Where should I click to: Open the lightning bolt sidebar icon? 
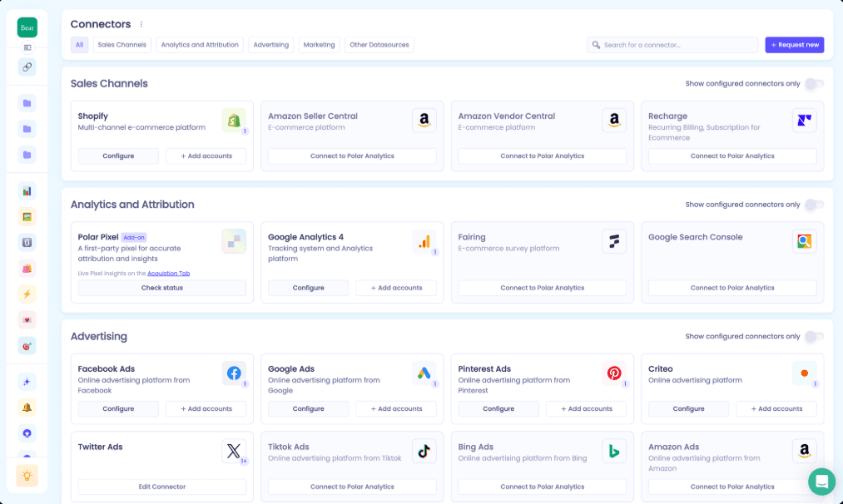(x=27, y=294)
